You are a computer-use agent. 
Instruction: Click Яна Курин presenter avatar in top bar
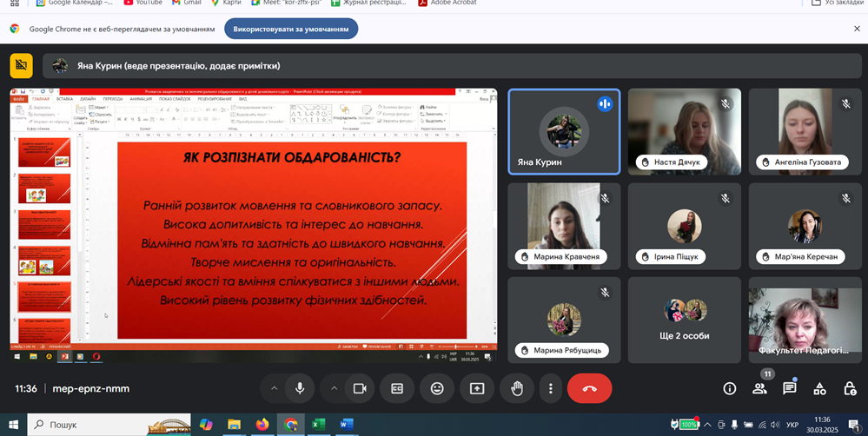pos(60,66)
